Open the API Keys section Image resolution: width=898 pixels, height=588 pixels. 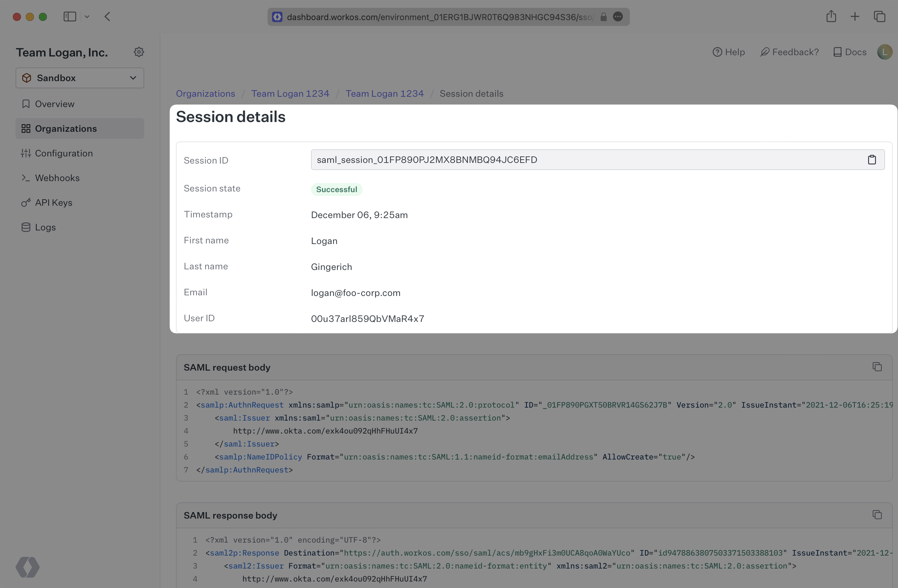(x=53, y=202)
